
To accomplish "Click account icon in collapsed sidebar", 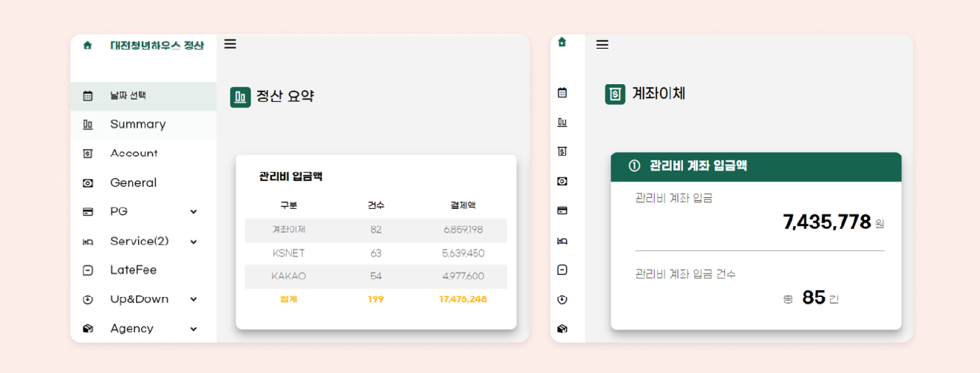I will point(562,151).
